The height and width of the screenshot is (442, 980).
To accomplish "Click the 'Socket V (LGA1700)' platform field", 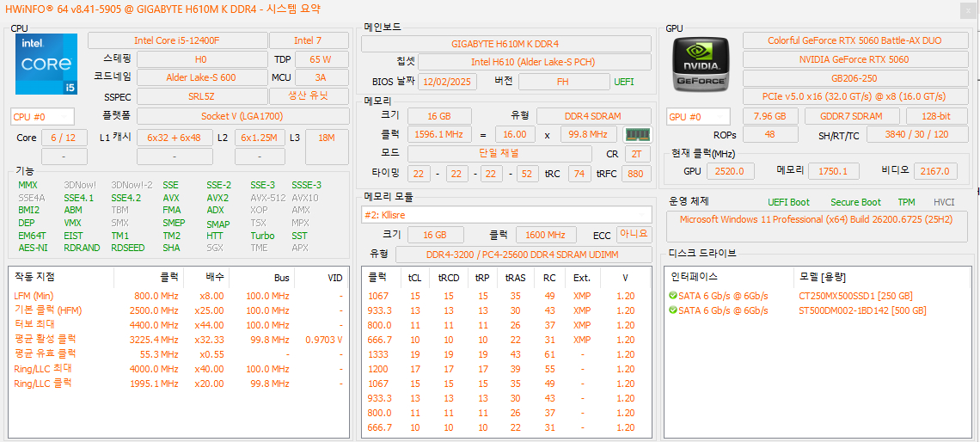I will click(242, 116).
